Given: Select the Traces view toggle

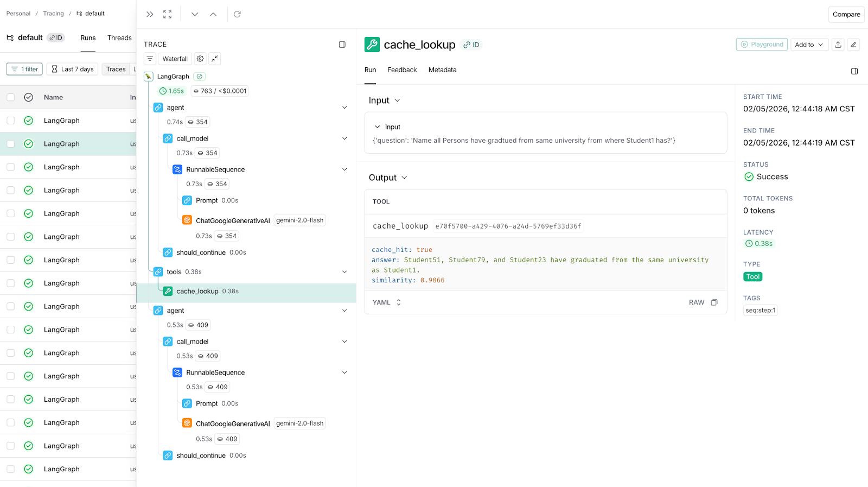Looking at the screenshot, I should pos(116,69).
